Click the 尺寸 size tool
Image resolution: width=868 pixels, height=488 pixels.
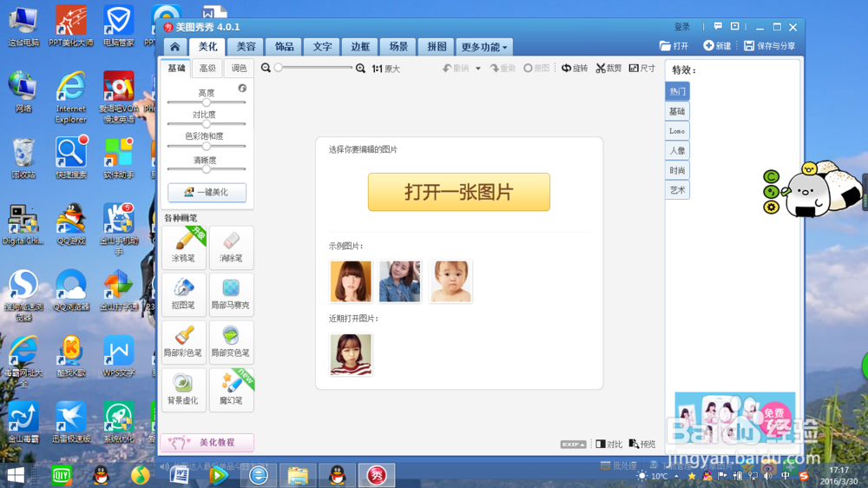pos(642,68)
